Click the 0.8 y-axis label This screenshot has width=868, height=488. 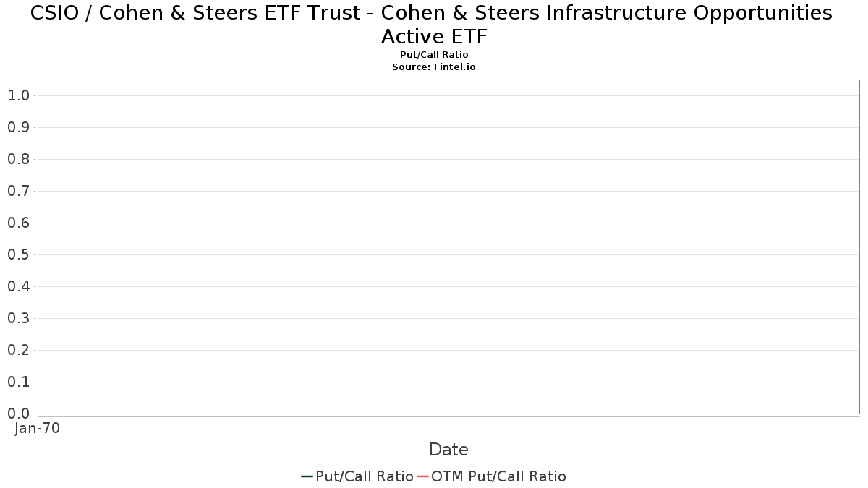(x=18, y=159)
